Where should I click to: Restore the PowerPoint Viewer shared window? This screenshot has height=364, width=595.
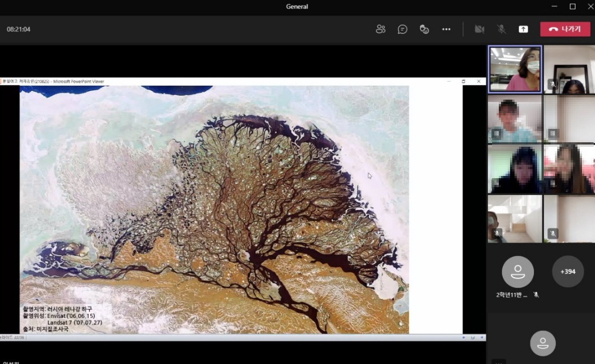(463, 81)
